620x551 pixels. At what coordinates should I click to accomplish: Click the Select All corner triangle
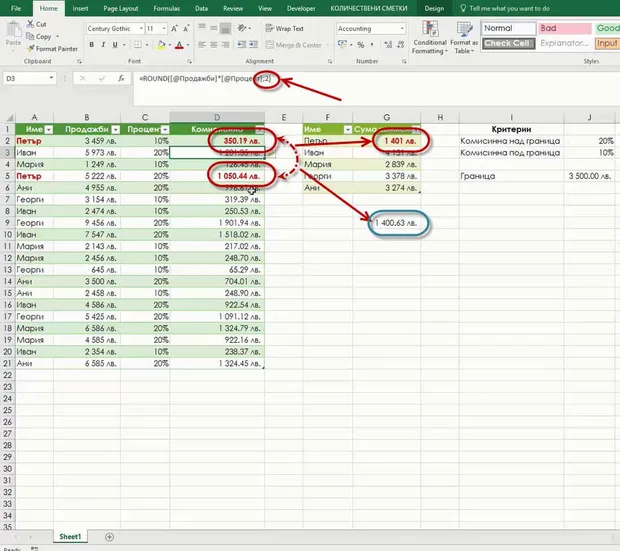9,117
